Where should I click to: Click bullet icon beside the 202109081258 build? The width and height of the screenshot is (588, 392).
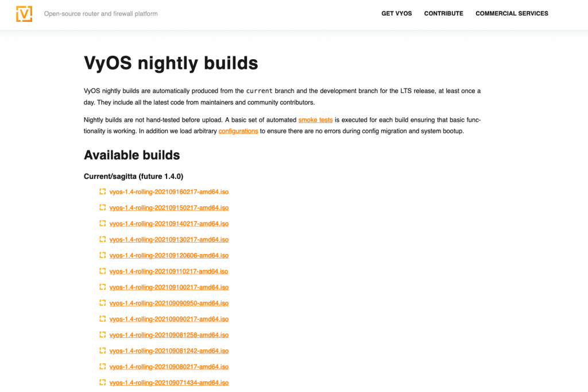tap(102, 335)
